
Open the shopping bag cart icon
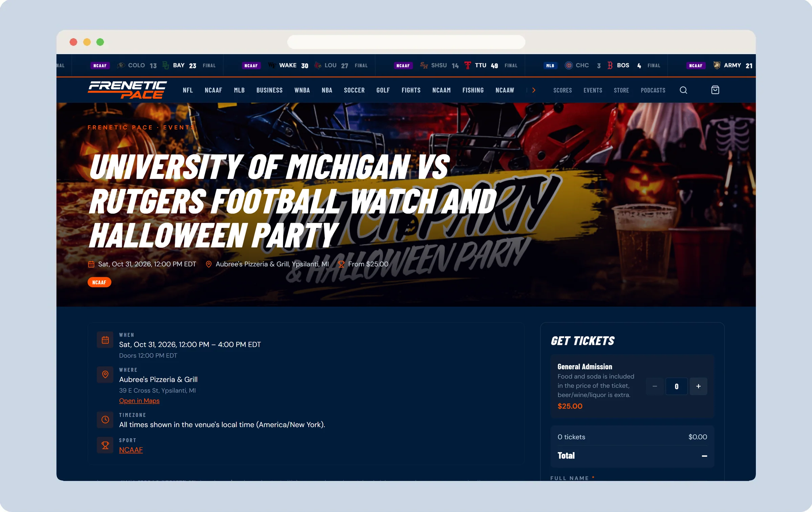(x=715, y=90)
